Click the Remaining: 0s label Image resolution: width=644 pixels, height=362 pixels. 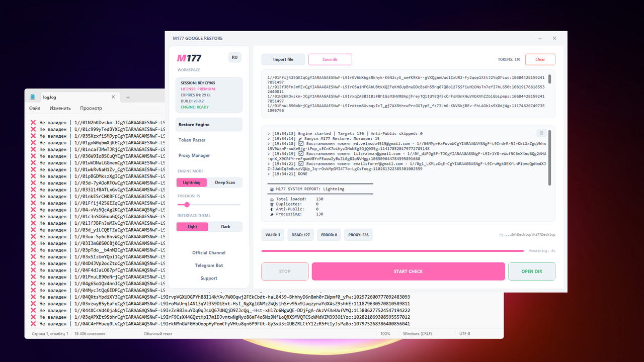point(542,250)
